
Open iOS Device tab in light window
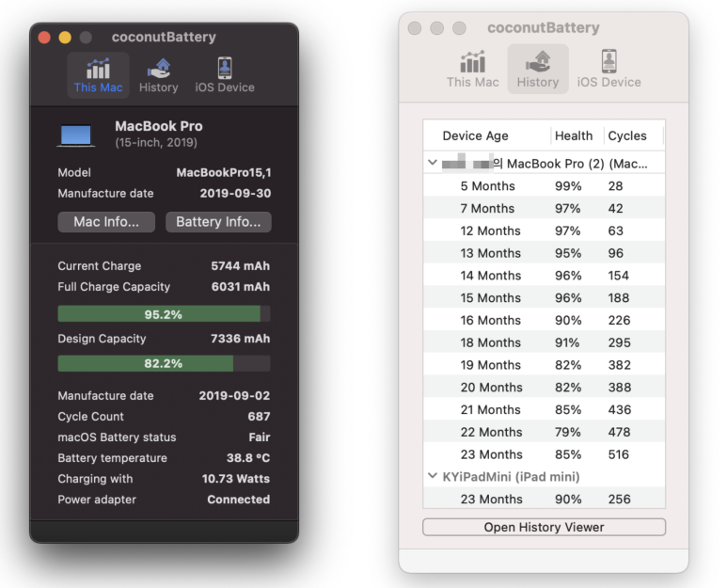coord(608,69)
